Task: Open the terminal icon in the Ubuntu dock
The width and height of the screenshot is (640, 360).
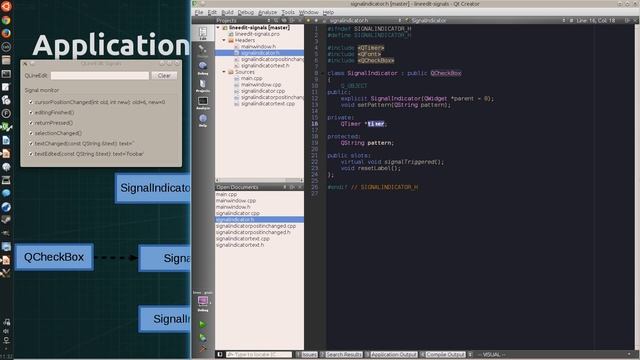Action: tap(6, 74)
